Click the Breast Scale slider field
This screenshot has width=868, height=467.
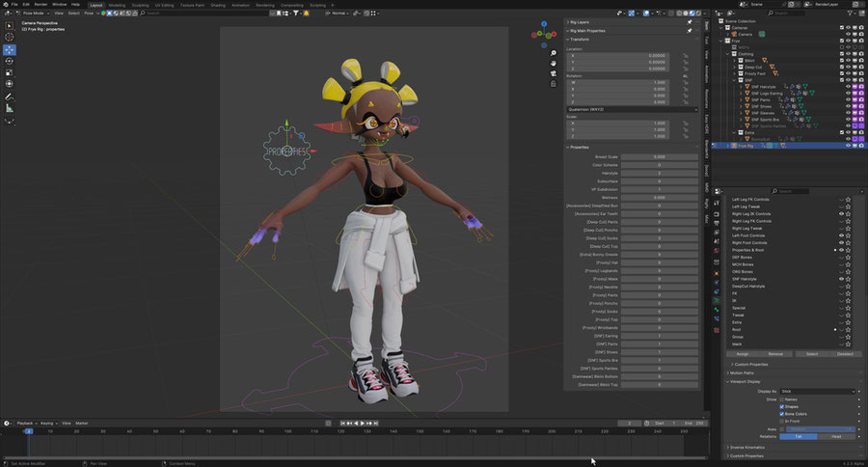(x=660, y=156)
